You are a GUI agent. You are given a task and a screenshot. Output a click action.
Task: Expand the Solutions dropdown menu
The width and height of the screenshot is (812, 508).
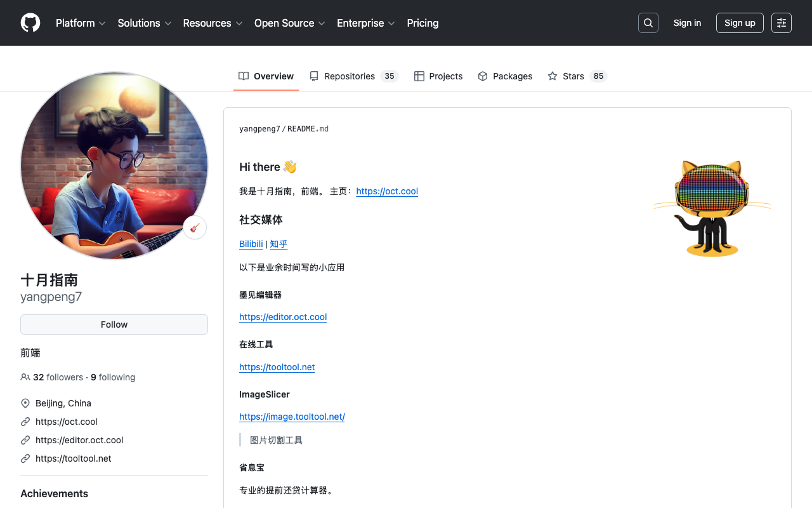coord(145,23)
